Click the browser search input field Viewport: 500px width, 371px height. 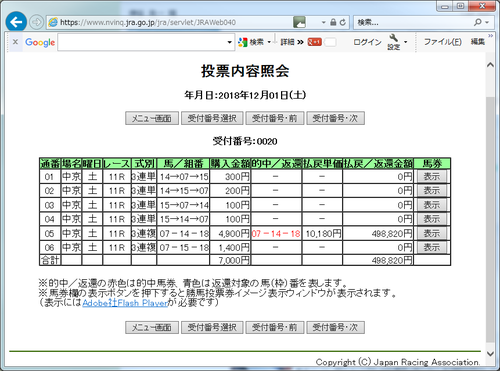(413, 22)
